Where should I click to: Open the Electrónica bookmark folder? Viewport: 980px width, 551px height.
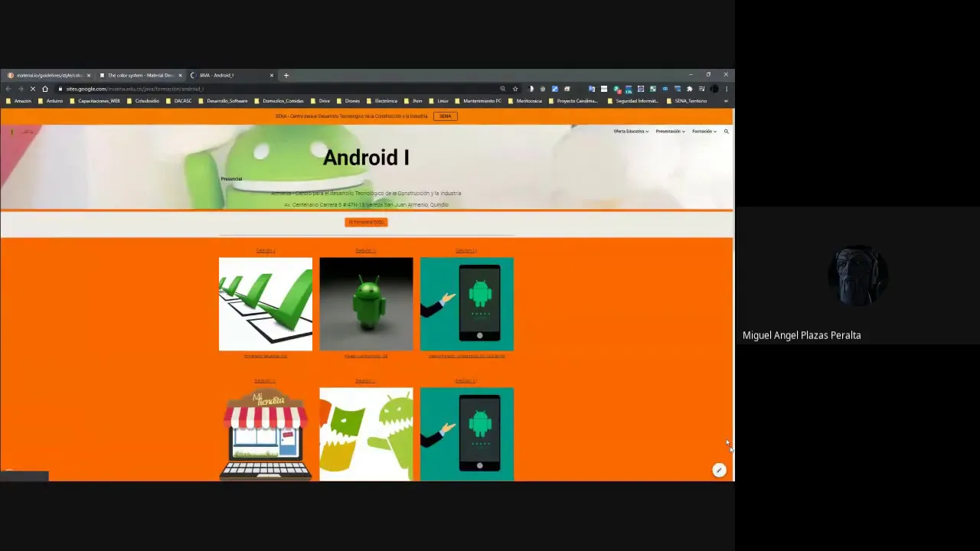point(382,101)
